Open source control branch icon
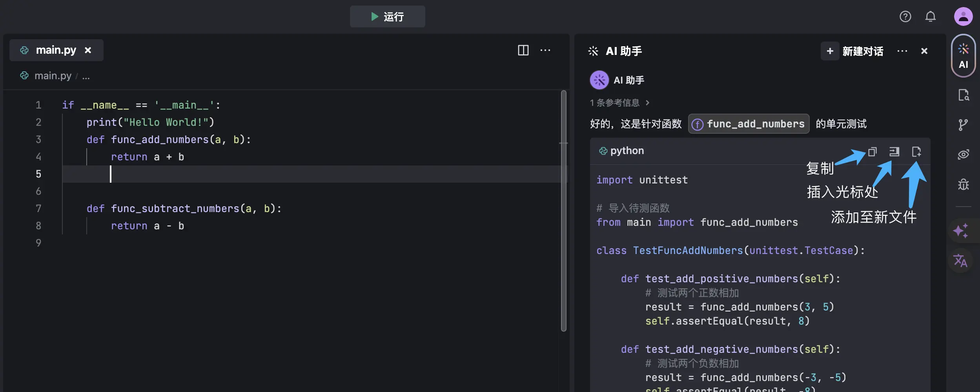The image size is (980, 392). pyautogui.click(x=963, y=125)
